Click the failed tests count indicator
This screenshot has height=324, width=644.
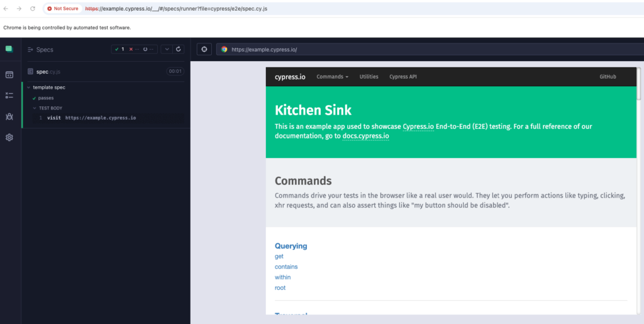click(135, 49)
